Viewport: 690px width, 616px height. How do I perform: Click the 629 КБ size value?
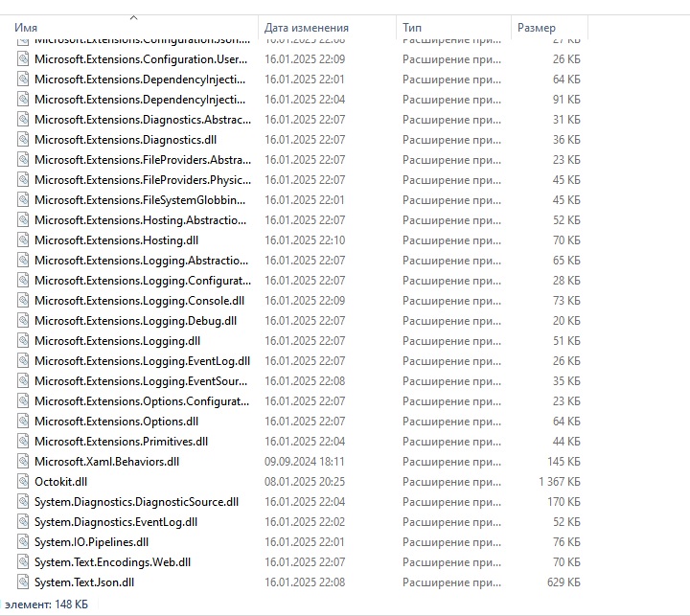(x=563, y=582)
